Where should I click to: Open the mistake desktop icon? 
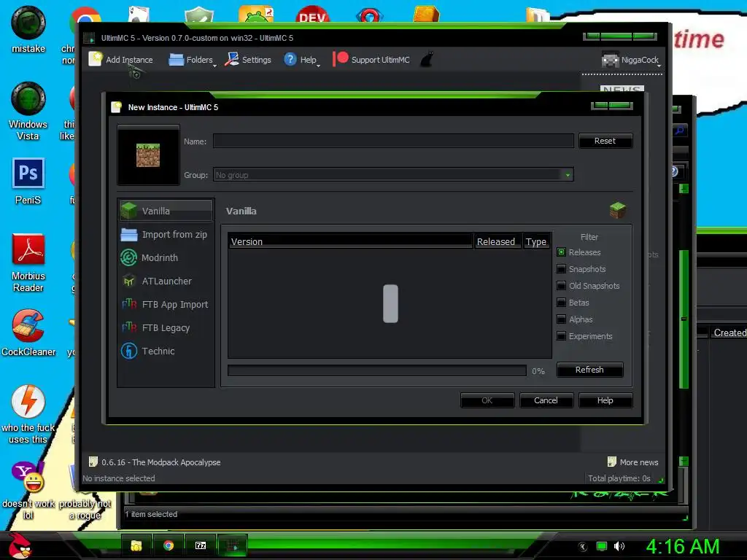28,29
